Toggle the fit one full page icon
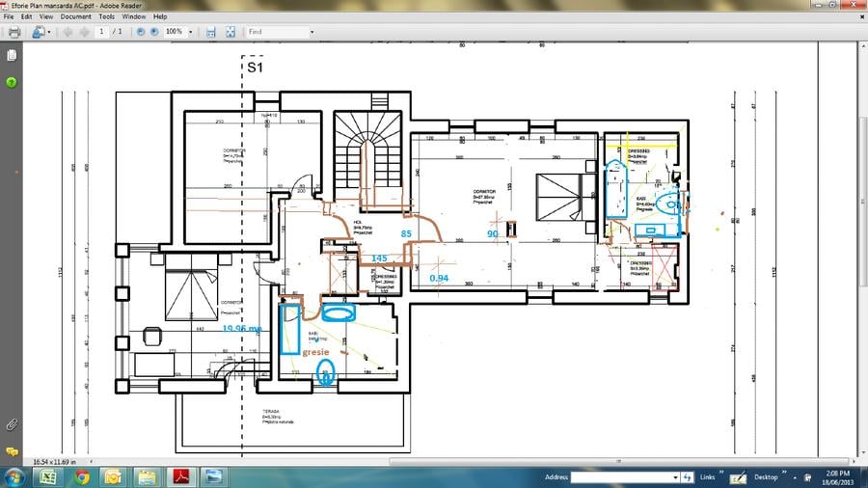The height and width of the screenshot is (488, 868). 231,32
